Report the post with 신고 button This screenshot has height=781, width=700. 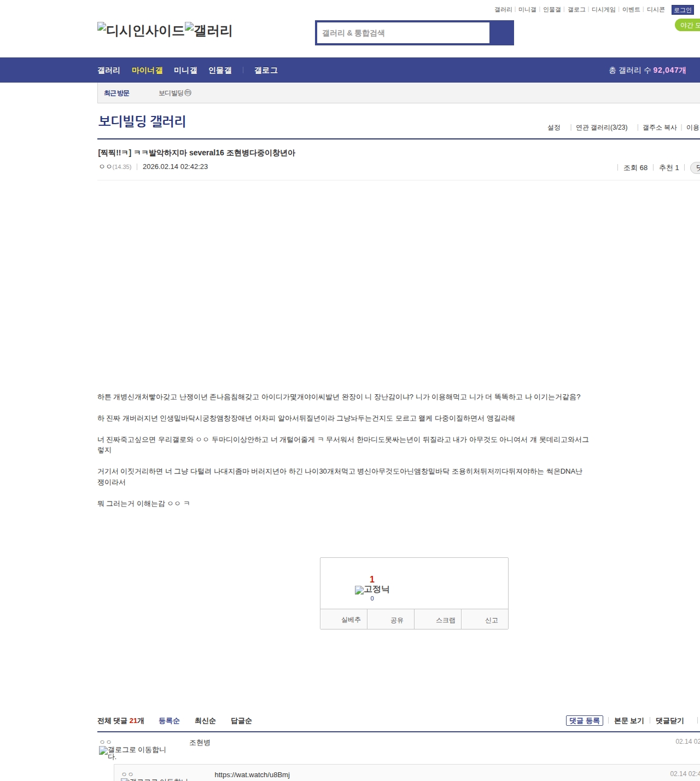point(491,620)
